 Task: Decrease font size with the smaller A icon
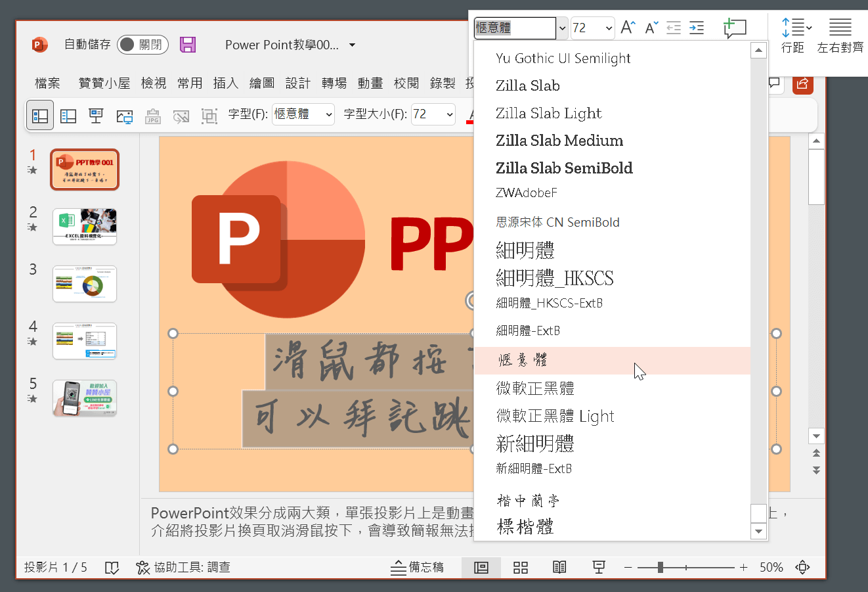[651, 28]
